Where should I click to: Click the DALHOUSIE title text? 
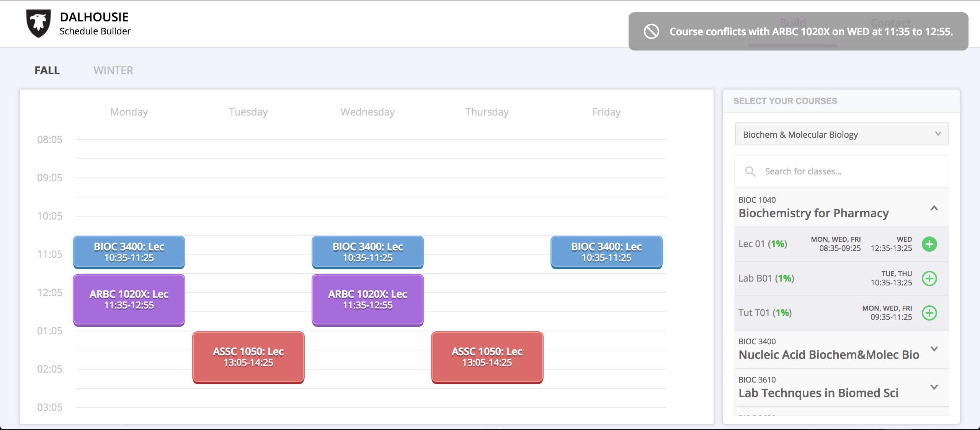(94, 17)
